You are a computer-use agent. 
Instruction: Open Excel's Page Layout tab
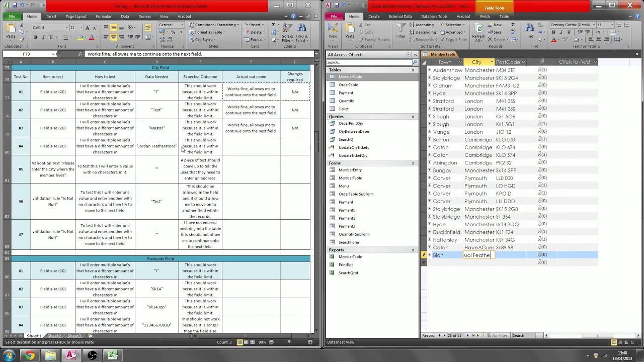[x=76, y=16]
